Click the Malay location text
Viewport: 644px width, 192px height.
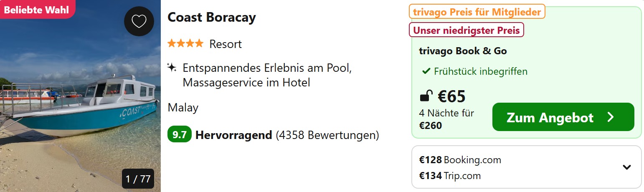point(183,108)
